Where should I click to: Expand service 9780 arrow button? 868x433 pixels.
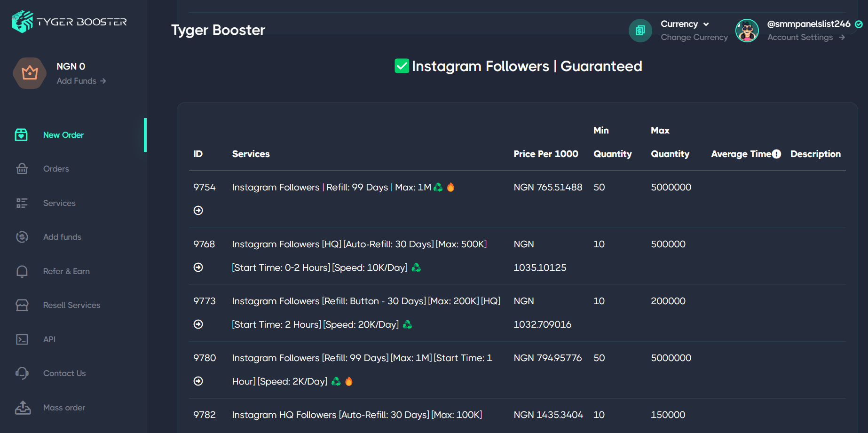click(x=198, y=381)
